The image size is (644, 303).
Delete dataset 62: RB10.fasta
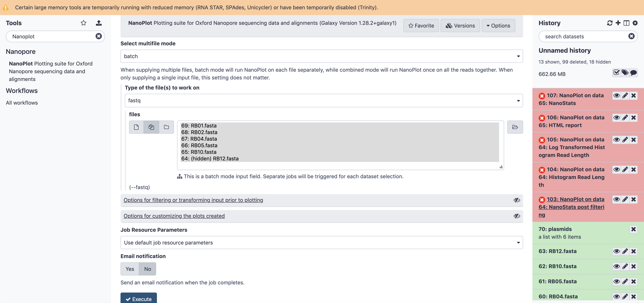(634, 266)
